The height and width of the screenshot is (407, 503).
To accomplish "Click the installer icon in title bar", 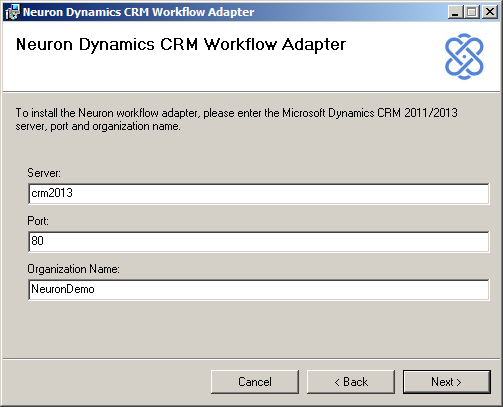I will click(x=12, y=12).
